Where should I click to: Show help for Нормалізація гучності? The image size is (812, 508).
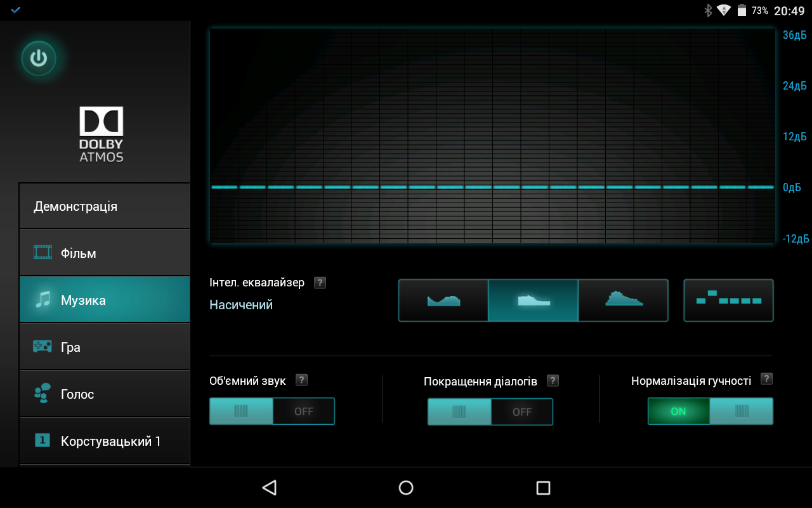click(766, 379)
